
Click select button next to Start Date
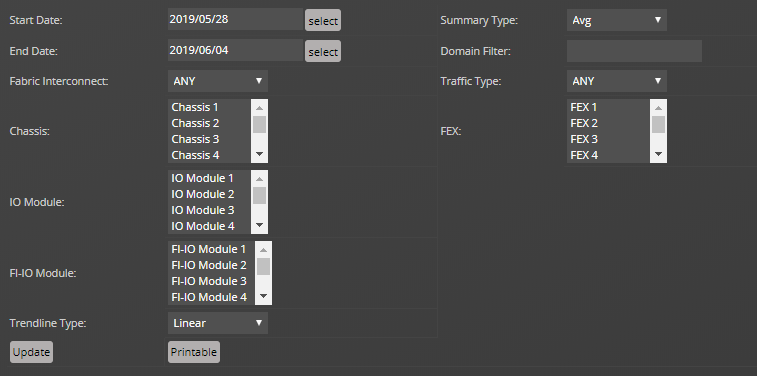point(323,21)
